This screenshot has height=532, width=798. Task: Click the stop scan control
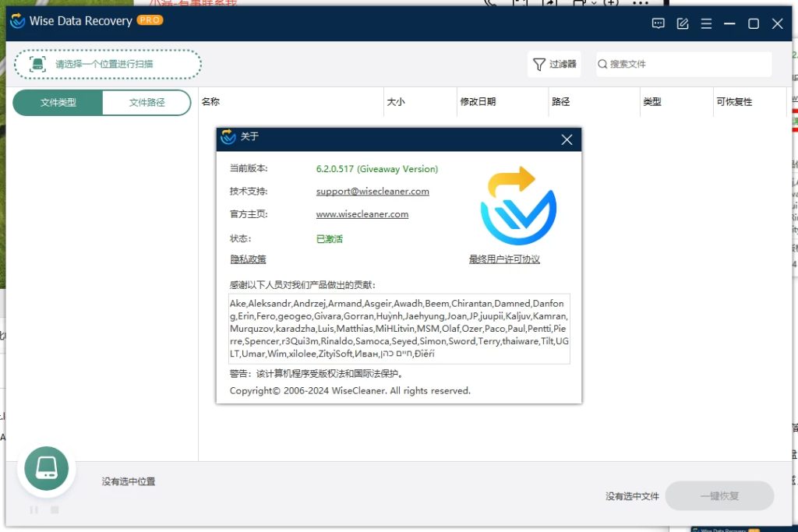pos(55,509)
